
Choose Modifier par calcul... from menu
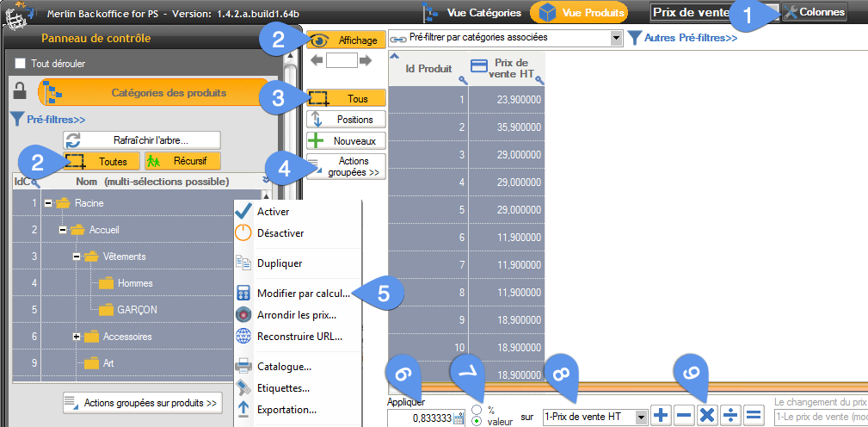pyautogui.click(x=303, y=294)
